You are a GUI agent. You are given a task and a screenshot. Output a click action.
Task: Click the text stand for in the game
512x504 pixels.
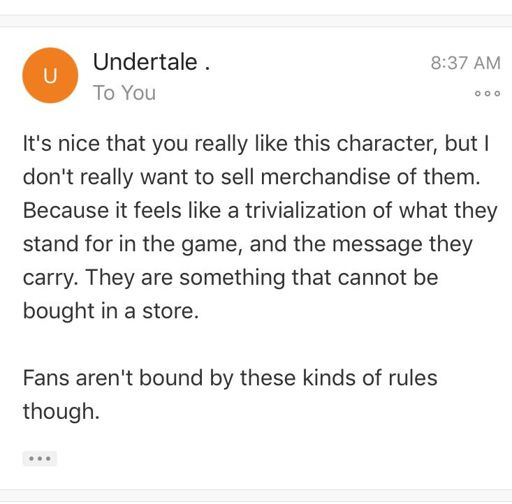click(x=133, y=244)
